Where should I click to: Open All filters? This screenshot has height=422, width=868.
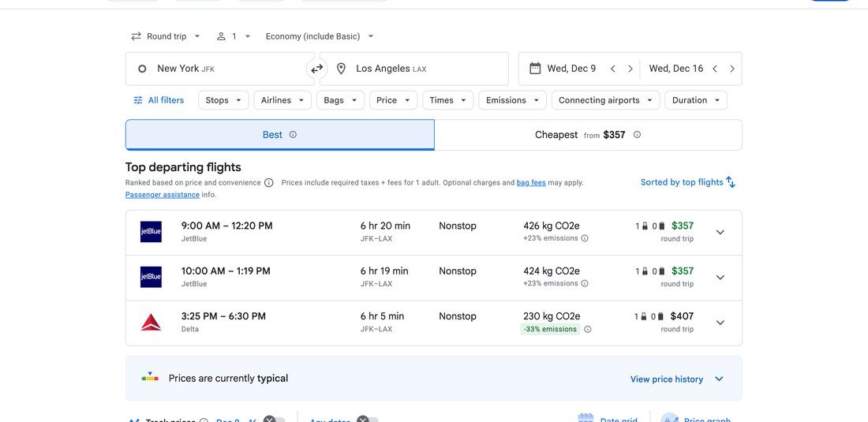click(x=159, y=100)
